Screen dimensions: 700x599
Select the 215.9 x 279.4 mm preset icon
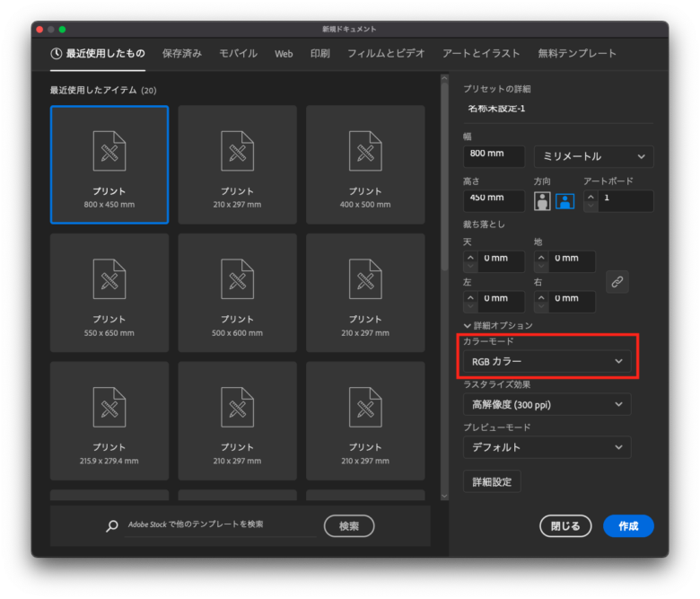(109, 407)
